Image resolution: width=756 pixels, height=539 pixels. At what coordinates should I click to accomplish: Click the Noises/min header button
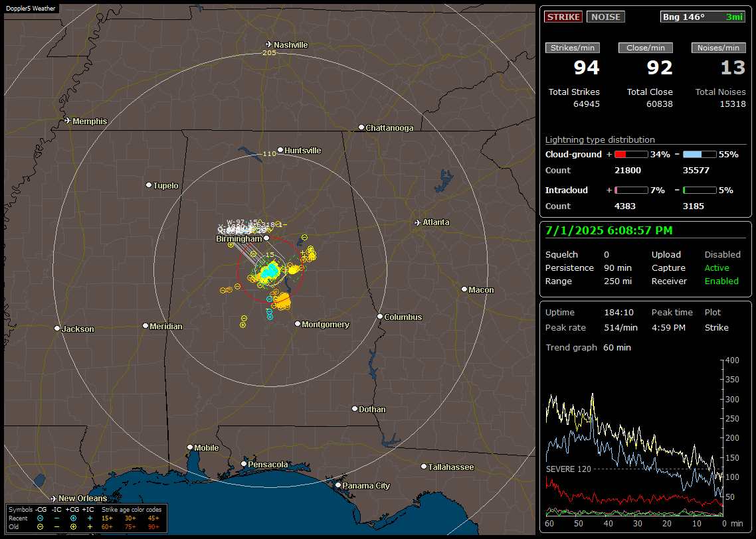[718, 48]
